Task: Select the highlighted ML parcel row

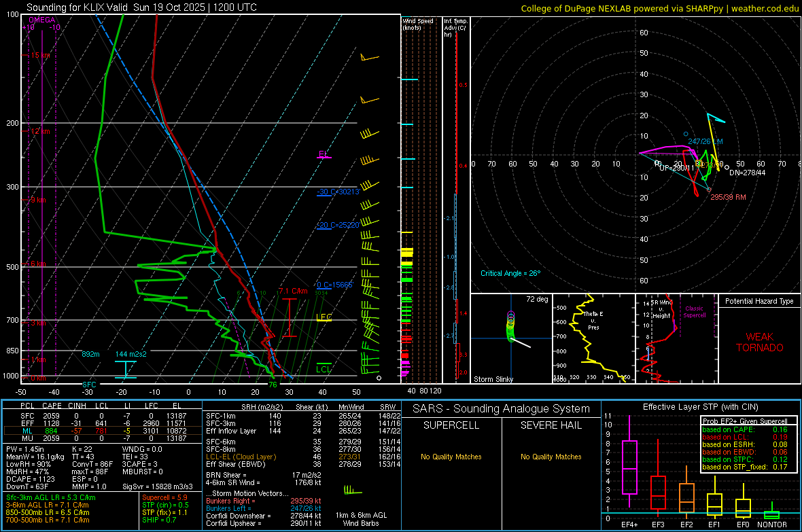Action: pos(103,431)
